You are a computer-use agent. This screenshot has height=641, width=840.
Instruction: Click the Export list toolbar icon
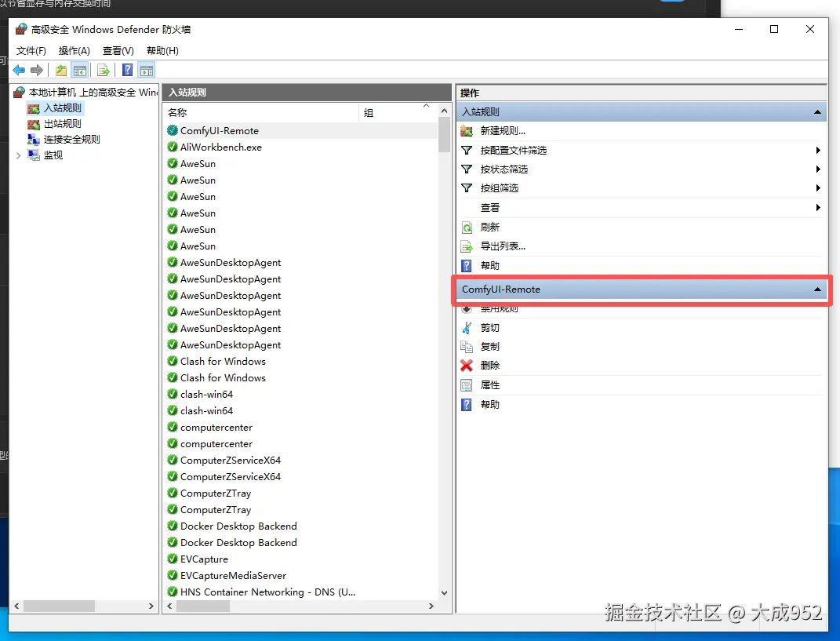tap(104, 70)
